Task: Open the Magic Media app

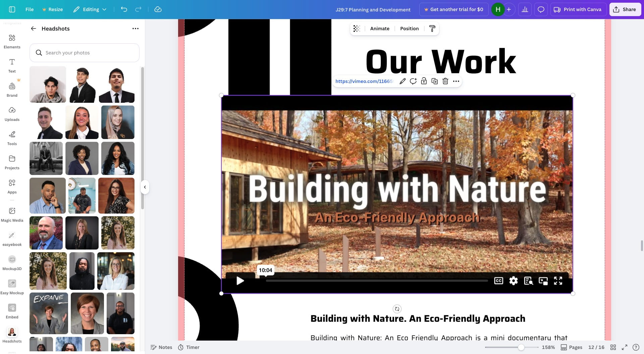Action: pyautogui.click(x=12, y=215)
